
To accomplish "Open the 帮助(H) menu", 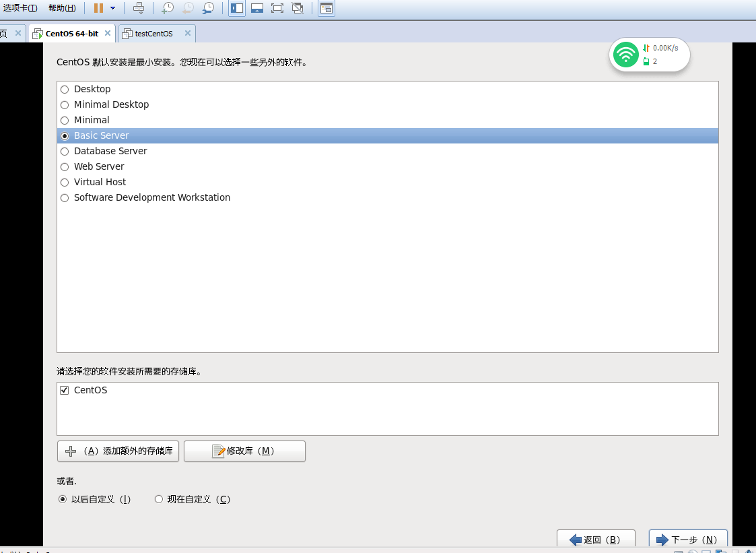I will coord(62,7).
